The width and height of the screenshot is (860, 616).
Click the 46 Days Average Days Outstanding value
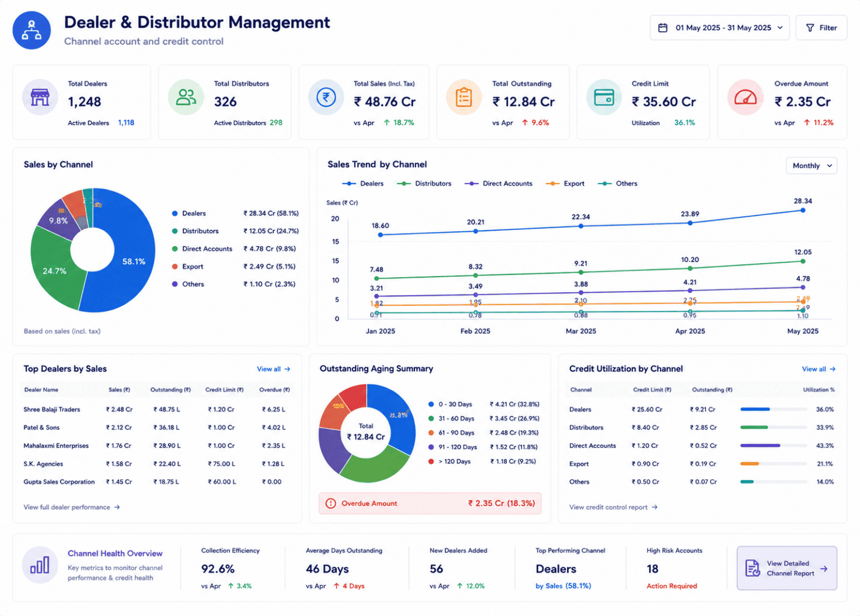point(327,569)
